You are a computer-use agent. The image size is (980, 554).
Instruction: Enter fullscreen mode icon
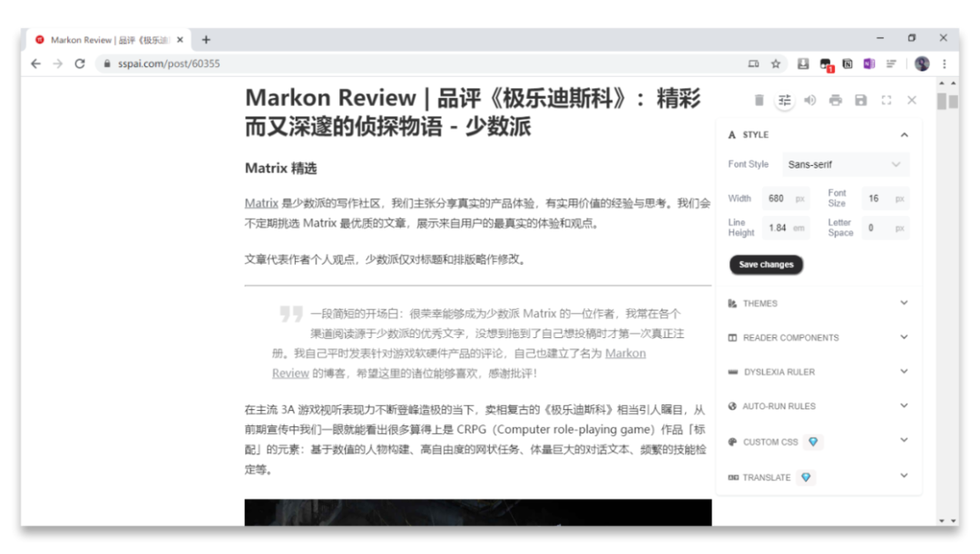tap(887, 100)
